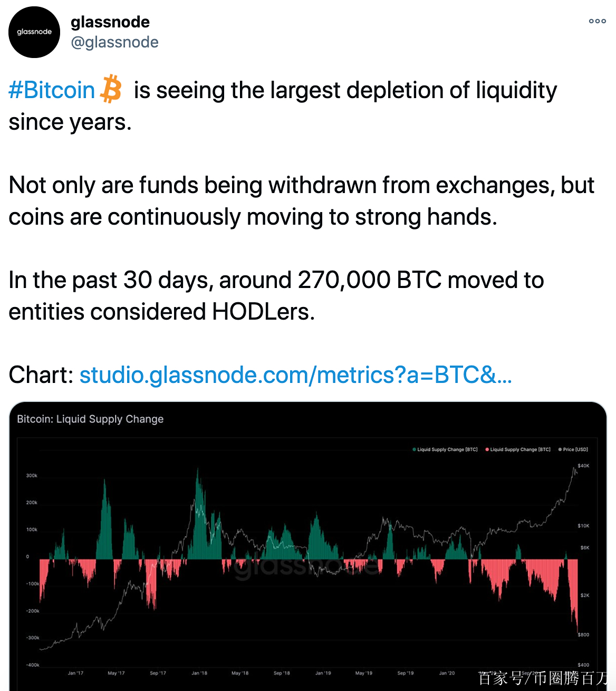
Task: Open the #Bitcoin hashtag
Action: 52,90
